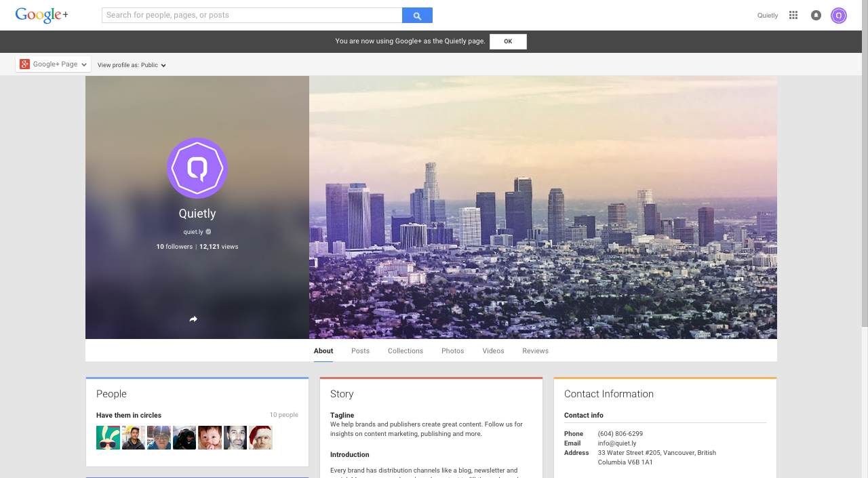The width and height of the screenshot is (868, 478).
Task: Click the verified badge beside quiet.ly
Action: coord(209,232)
